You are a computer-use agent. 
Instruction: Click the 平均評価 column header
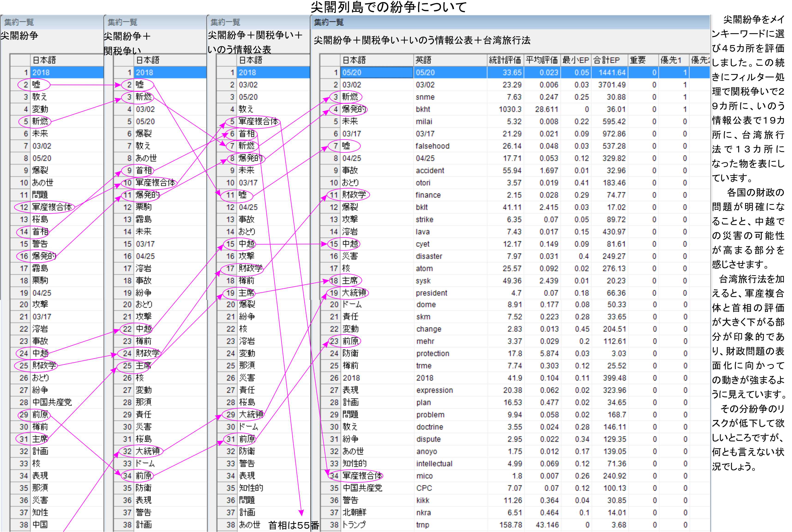pyautogui.click(x=542, y=60)
